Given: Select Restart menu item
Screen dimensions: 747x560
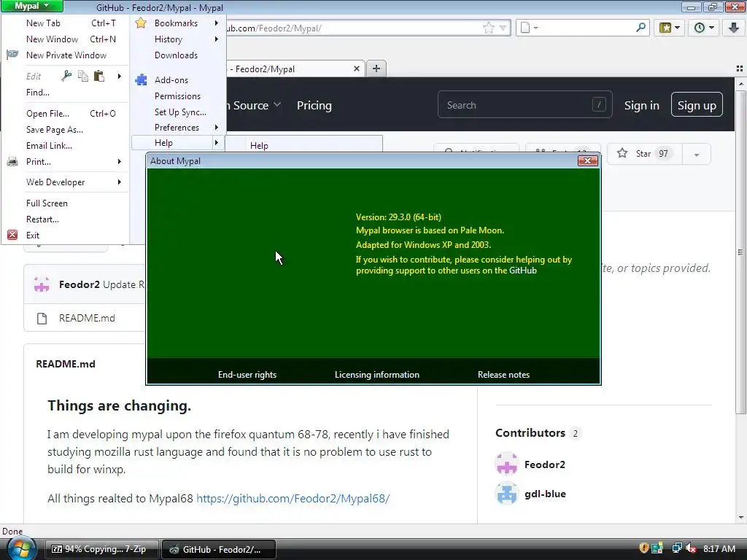Looking at the screenshot, I should click(65, 219).
